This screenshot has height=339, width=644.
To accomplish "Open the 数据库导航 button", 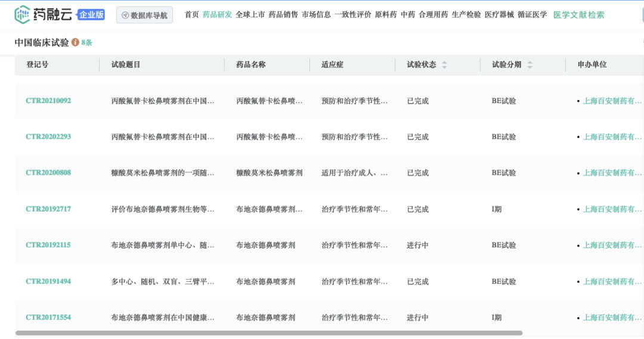I will coord(144,15).
